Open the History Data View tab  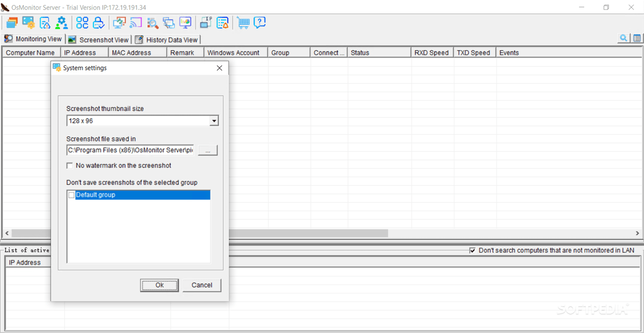point(167,40)
